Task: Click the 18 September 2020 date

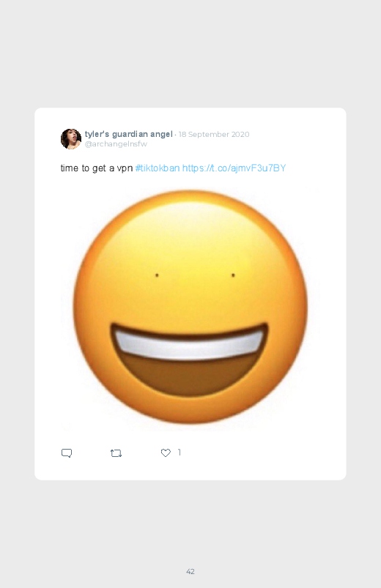Action: click(214, 134)
